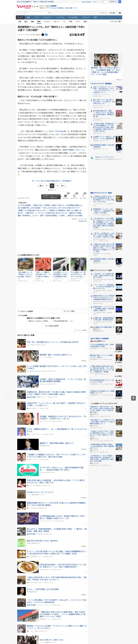138x644 pixels.
Task: Click the コメントを書く button
Action: [x=69, y=311]
